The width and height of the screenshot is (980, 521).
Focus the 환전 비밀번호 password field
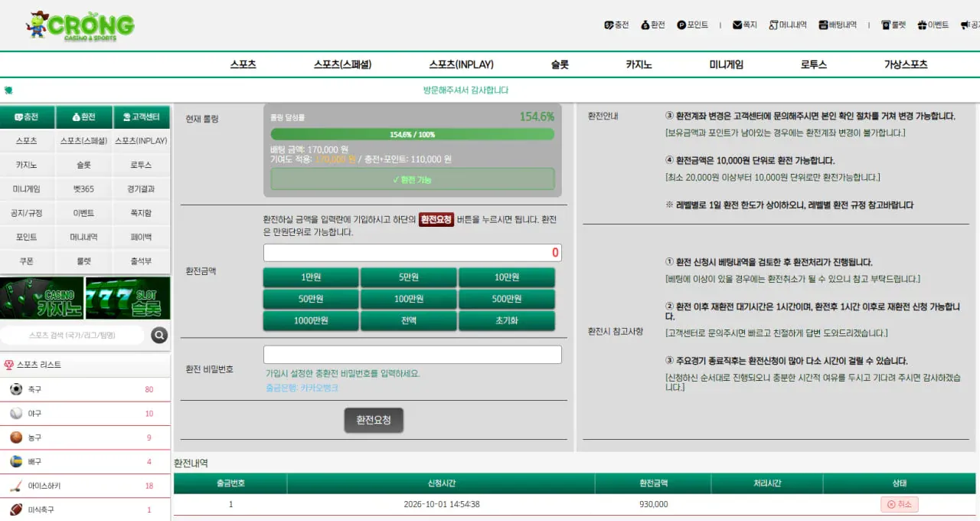coord(412,355)
